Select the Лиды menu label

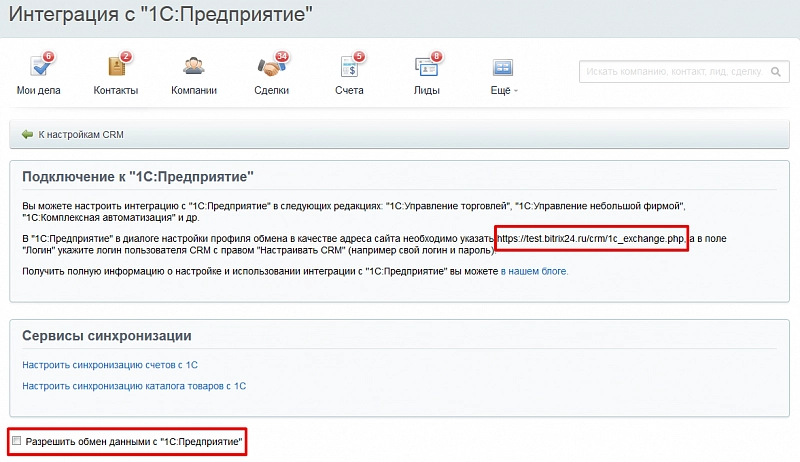[x=427, y=90]
